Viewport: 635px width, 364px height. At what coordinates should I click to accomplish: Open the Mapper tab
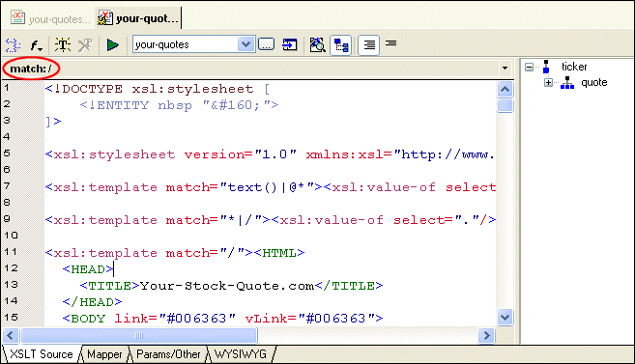coord(104,354)
